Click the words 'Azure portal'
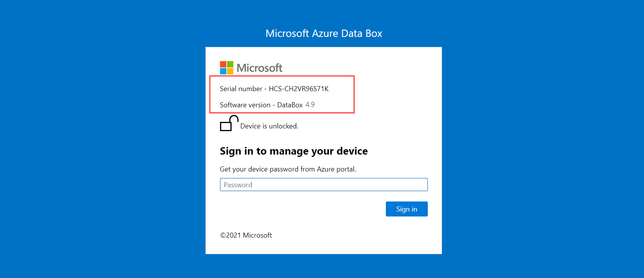The width and height of the screenshot is (644, 278). coord(336,169)
